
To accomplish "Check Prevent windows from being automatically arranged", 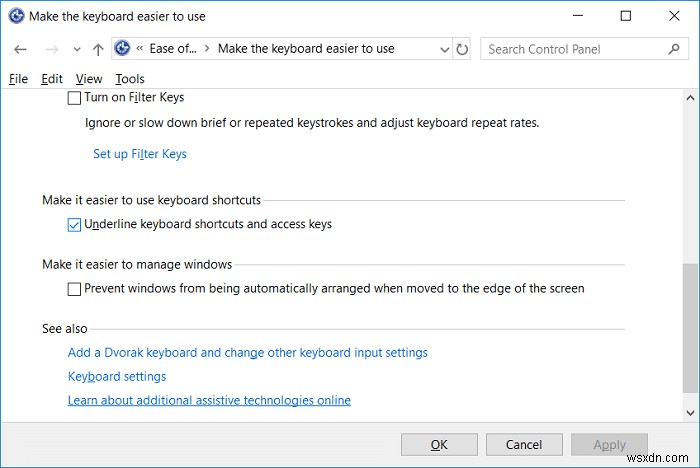I will (x=74, y=289).
